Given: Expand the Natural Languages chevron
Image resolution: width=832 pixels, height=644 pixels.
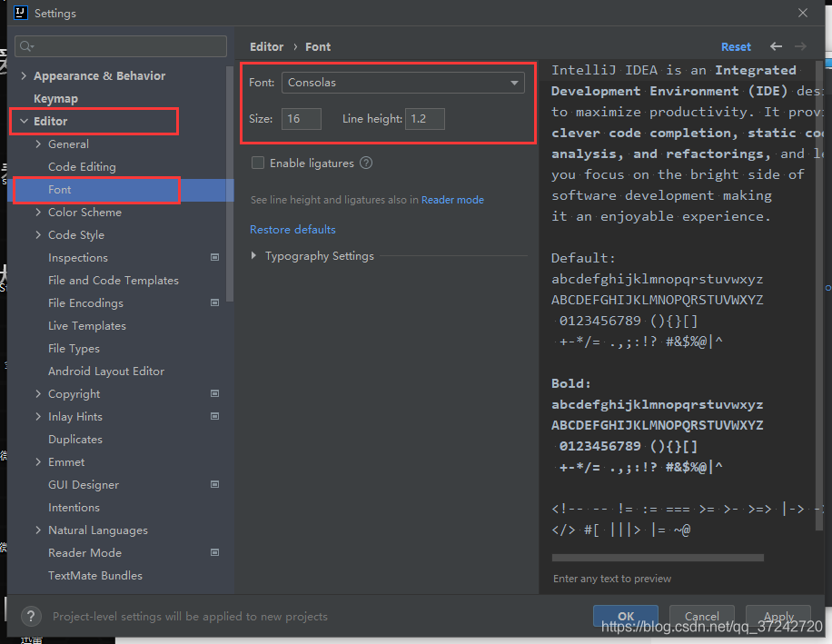Looking at the screenshot, I should click(38, 530).
